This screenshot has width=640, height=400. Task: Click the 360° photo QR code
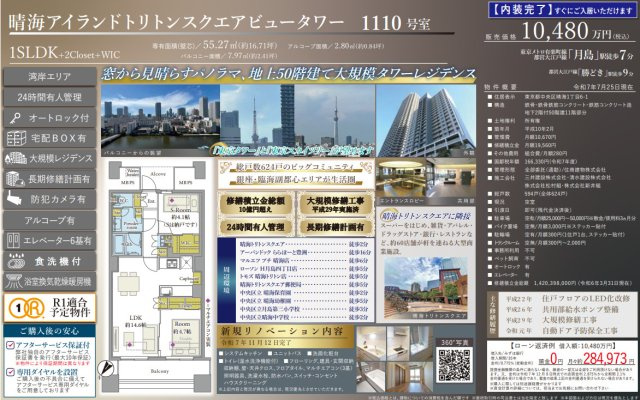tap(454, 364)
